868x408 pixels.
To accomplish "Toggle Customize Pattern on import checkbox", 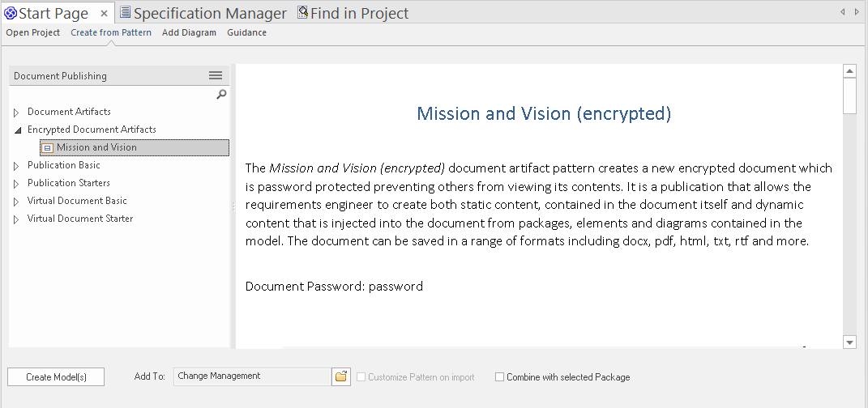I will (x=361, y=377).
